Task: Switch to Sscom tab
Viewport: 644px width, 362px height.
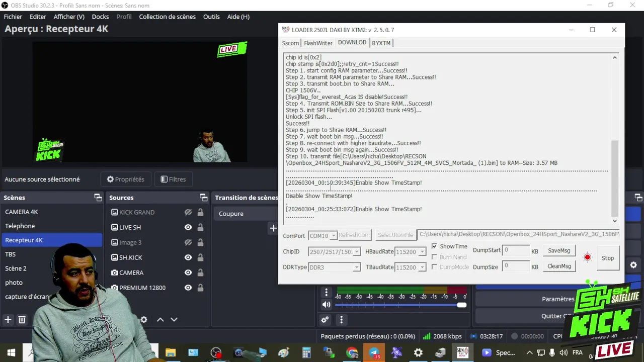Action: point(290,43)
